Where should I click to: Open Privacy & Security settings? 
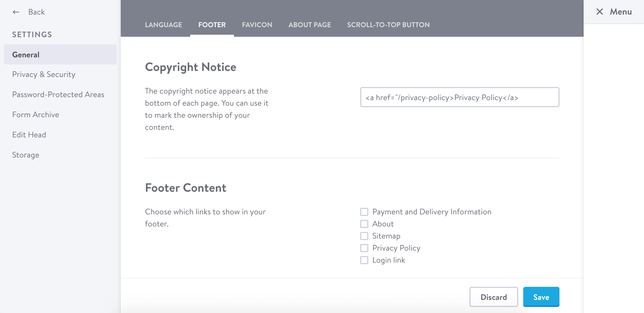pos(44,74)
